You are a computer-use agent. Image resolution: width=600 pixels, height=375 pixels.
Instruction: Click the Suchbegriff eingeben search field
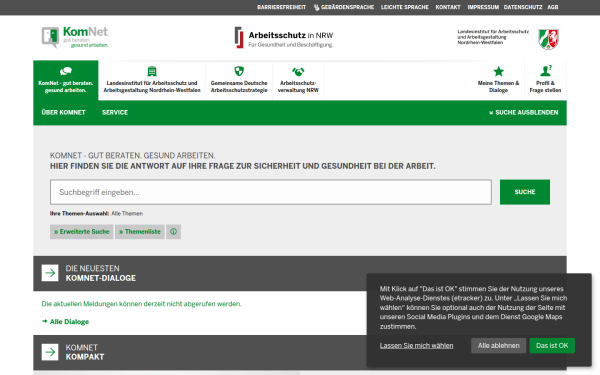271,192
